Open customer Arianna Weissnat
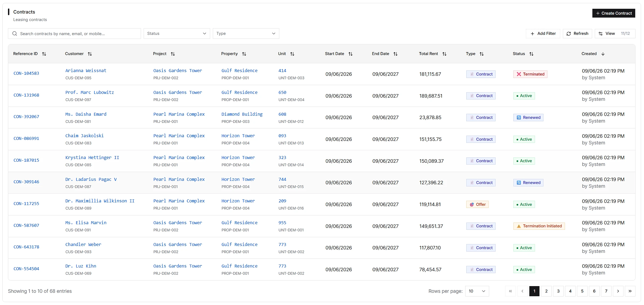 (x=86, y=70)
